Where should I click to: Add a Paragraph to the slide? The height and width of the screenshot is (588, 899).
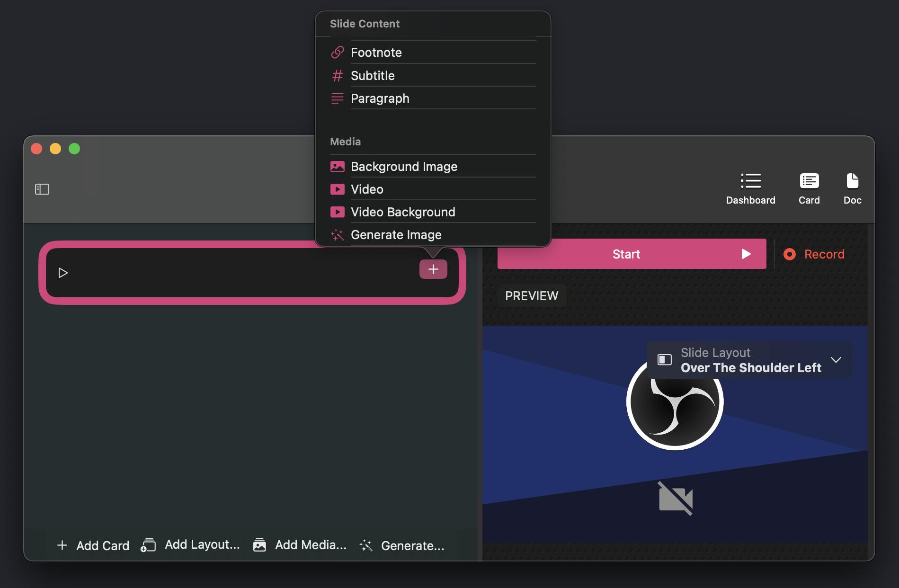pyautogui.click(x=433, y=98)
